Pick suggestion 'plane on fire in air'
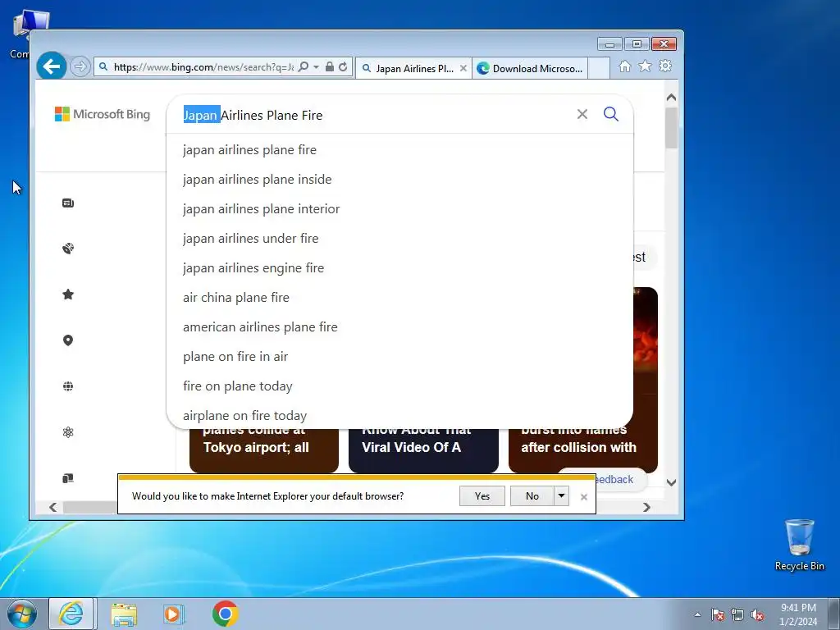 coord(399,356)
